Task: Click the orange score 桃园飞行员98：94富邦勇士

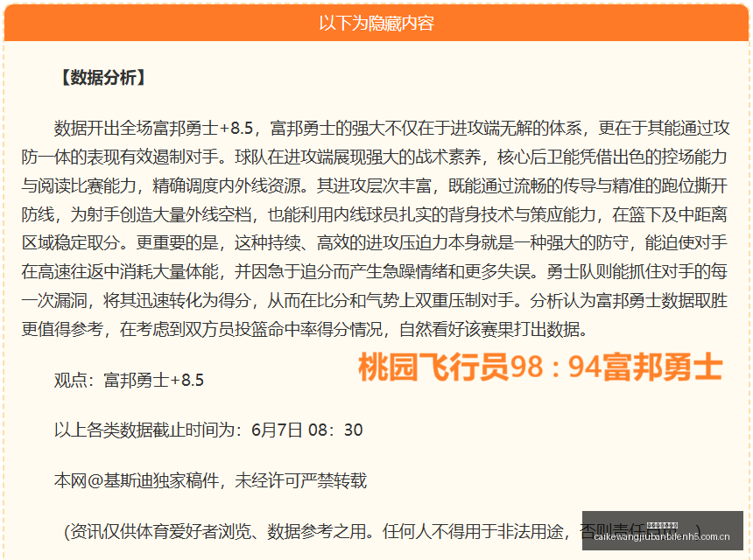Action: 540,367
